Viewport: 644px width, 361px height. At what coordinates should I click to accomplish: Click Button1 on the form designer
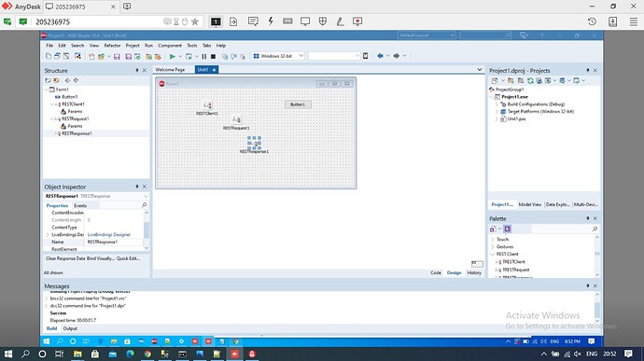(x=298, y=104)
